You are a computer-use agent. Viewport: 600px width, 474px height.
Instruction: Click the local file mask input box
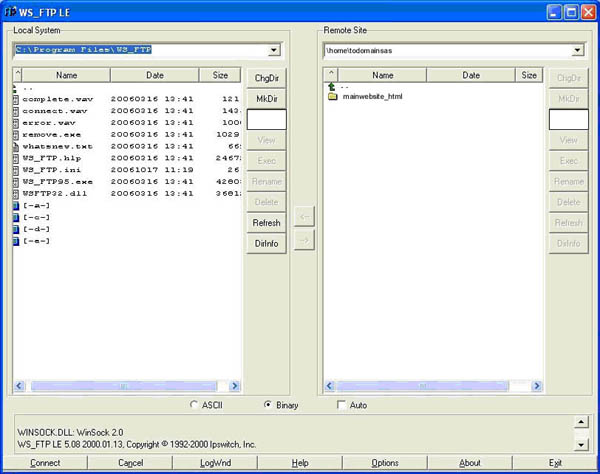tap(267, 120)
